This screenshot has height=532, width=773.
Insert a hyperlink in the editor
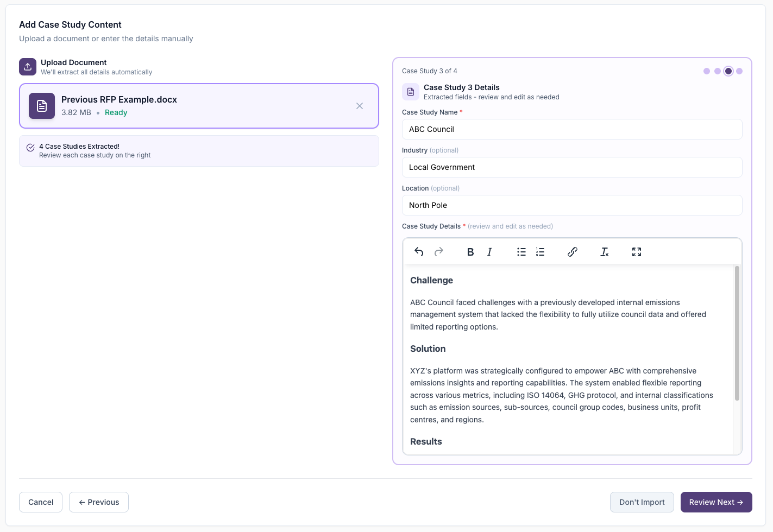tap(572, 251)
